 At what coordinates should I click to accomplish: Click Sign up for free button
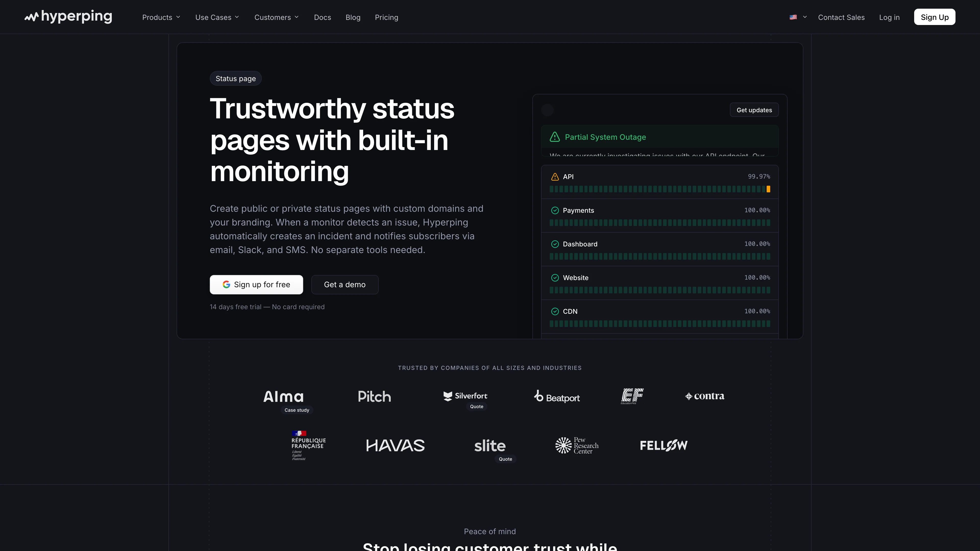point(256,284)
